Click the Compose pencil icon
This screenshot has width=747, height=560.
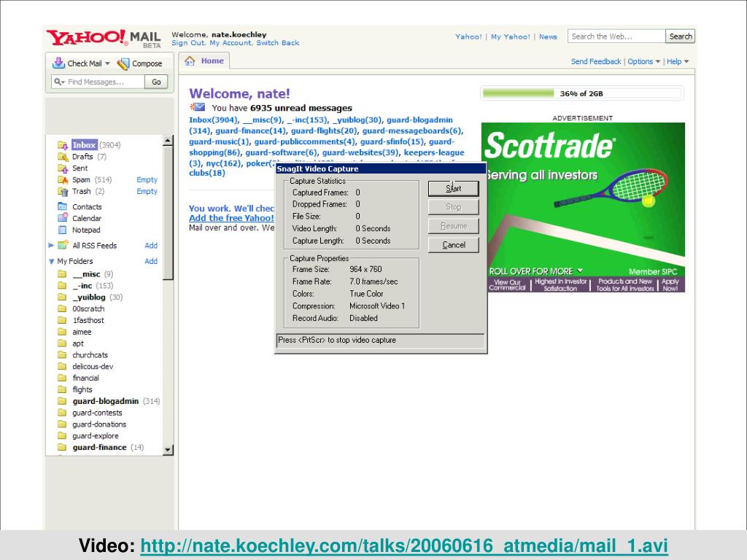point(123,64)
